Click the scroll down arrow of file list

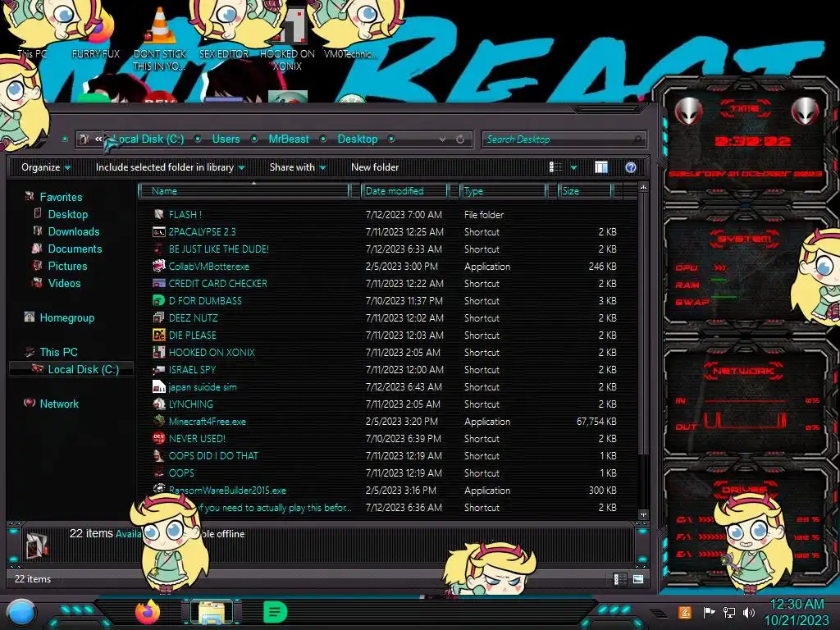pos(643,514)
